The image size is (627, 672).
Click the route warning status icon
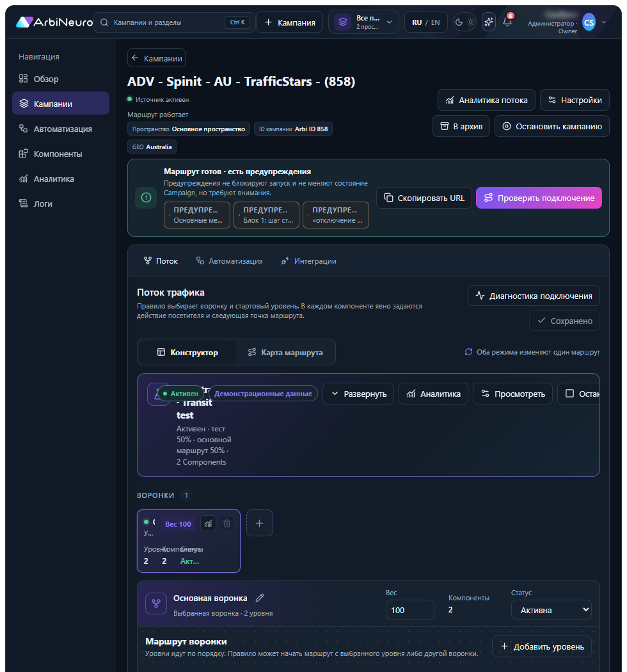point(146,198)
